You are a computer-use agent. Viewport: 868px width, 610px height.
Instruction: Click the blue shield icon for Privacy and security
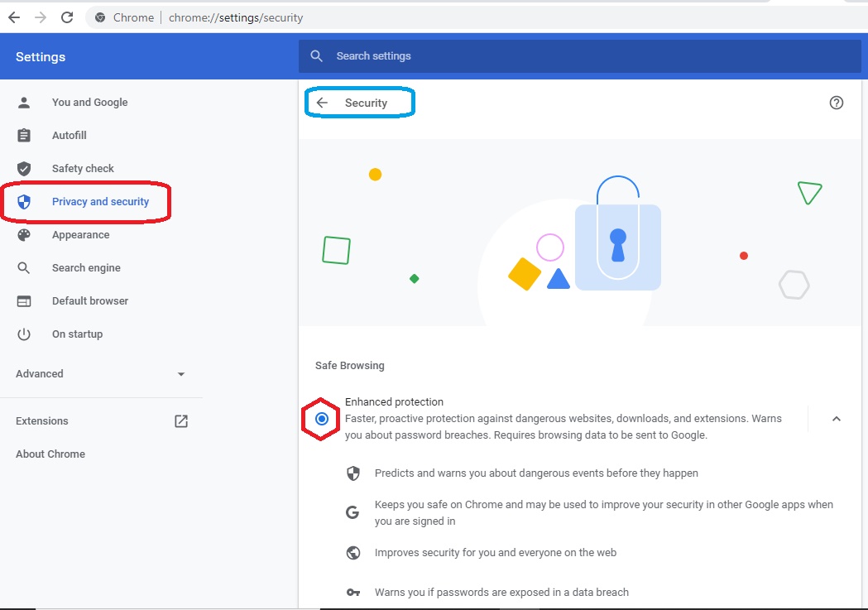tap(24, 201)
